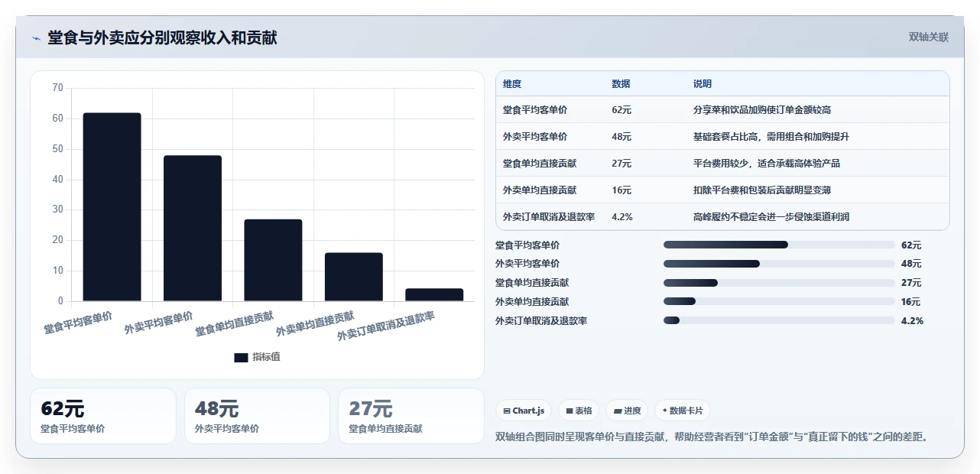Click the 双轴关联 tag in the header
980x474 pixels.
(x=929, y=37)
